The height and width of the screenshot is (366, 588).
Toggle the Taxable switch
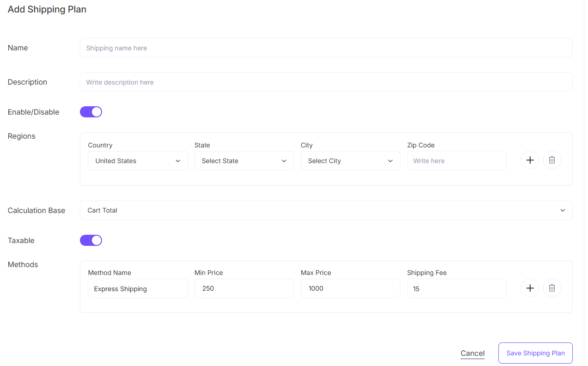point(91,240)
